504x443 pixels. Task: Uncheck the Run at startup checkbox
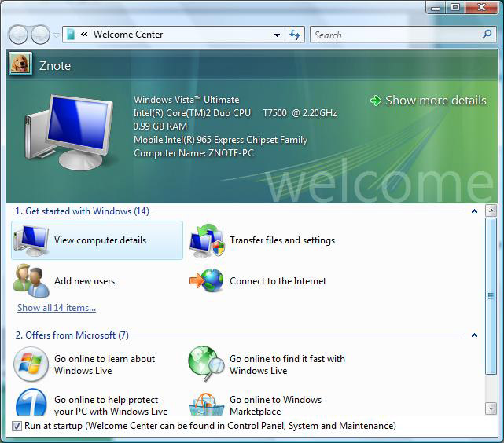[17, 426]
